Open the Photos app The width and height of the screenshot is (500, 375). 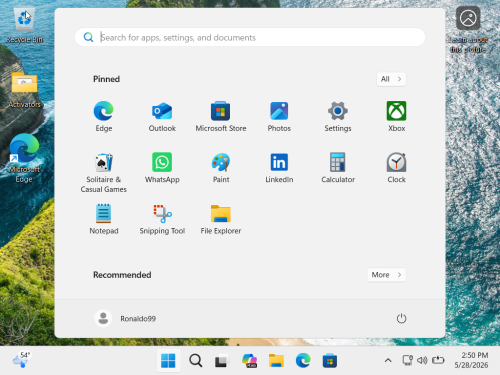click(279, 116)
